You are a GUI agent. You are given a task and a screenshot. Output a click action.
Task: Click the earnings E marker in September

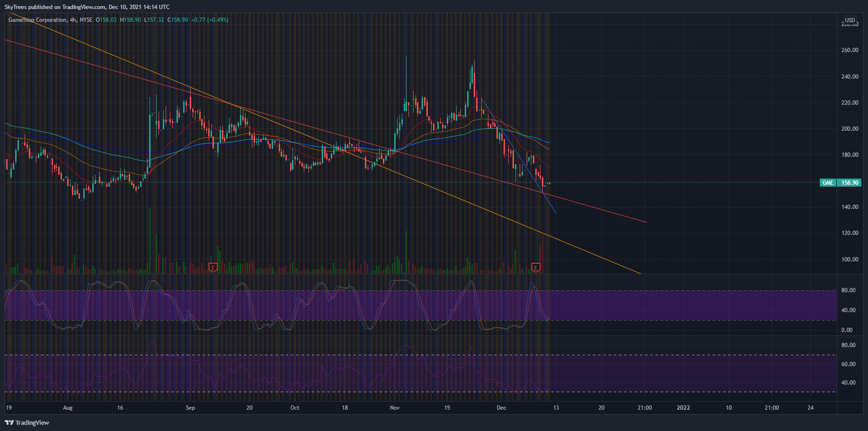[213, 268]
